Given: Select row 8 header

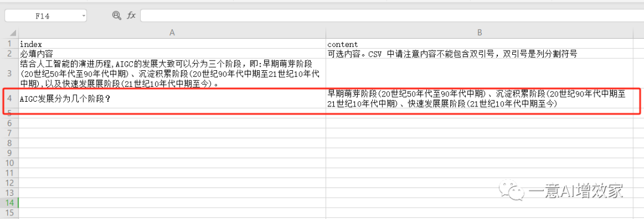Looking at the screenshot, I should (x=9, y=143).
